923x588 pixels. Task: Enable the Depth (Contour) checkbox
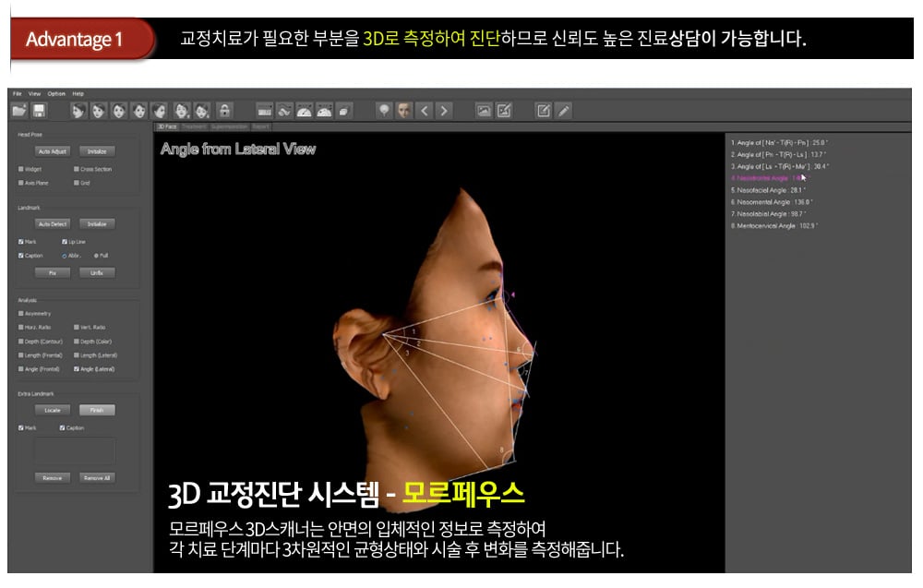pos(21,342)
